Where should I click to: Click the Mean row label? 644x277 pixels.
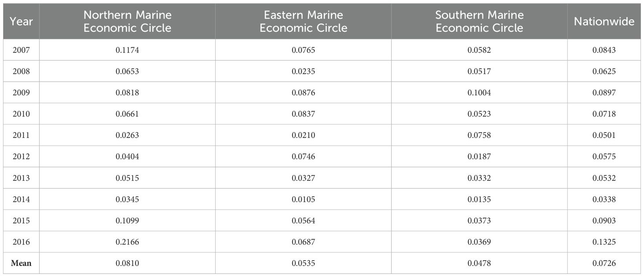(21, 263)
